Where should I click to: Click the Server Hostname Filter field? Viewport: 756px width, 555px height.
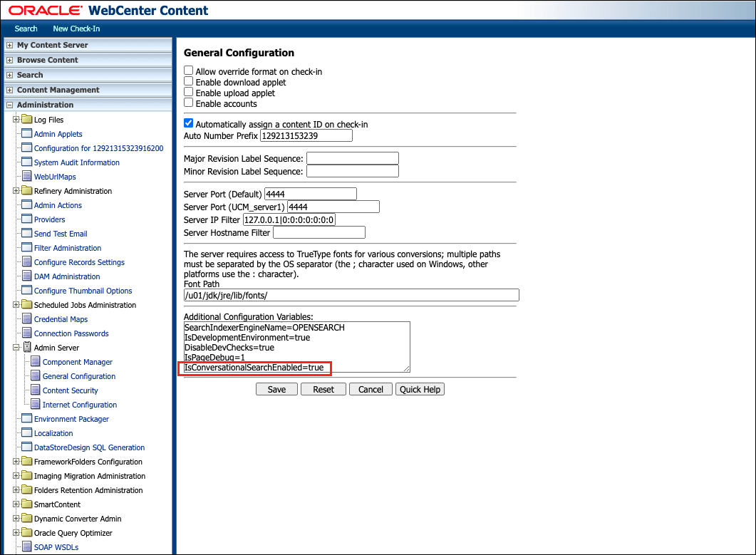[x=319, y=232]
